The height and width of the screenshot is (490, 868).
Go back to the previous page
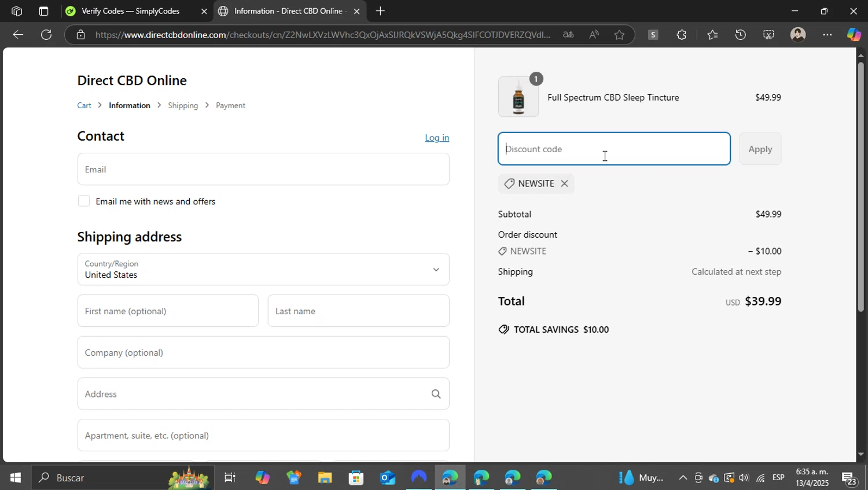click(17, 35)
